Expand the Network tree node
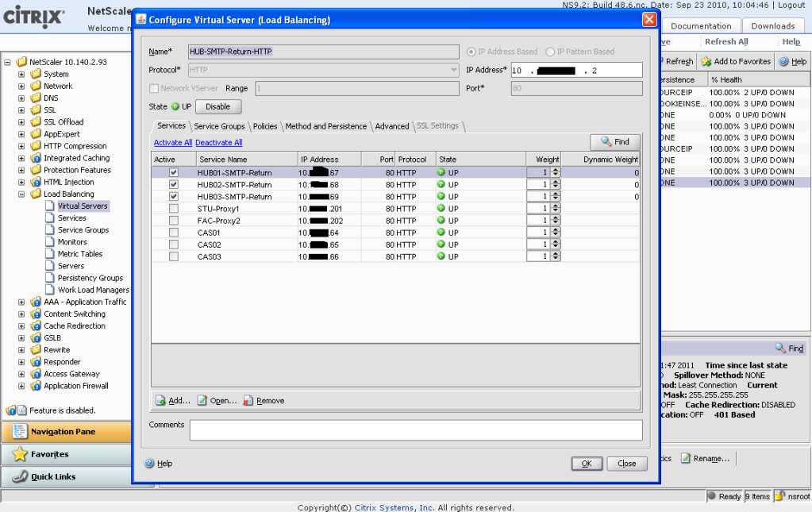Screen dimensions: 812x512 click(x=21, y=86)
